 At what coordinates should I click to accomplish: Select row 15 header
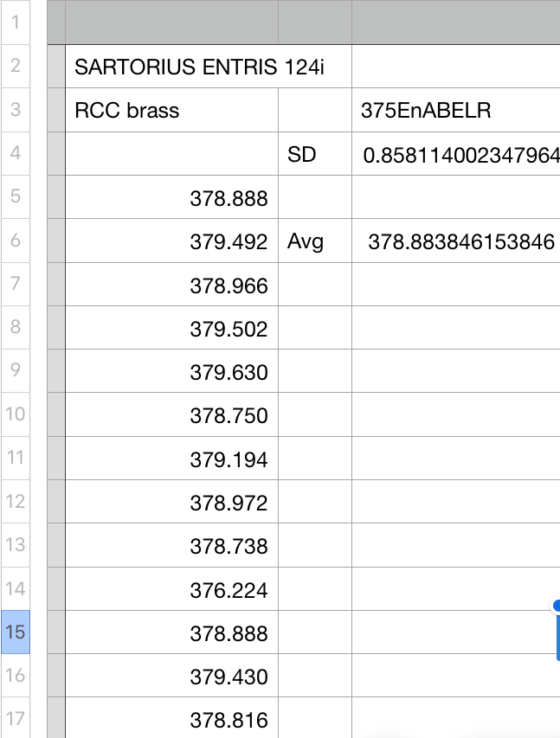[15, 632]
